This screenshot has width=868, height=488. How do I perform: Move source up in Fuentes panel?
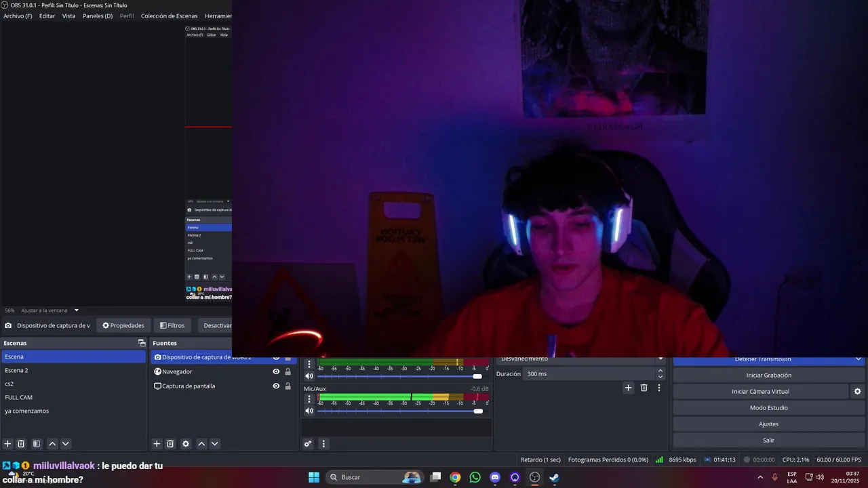pos(201,444)
